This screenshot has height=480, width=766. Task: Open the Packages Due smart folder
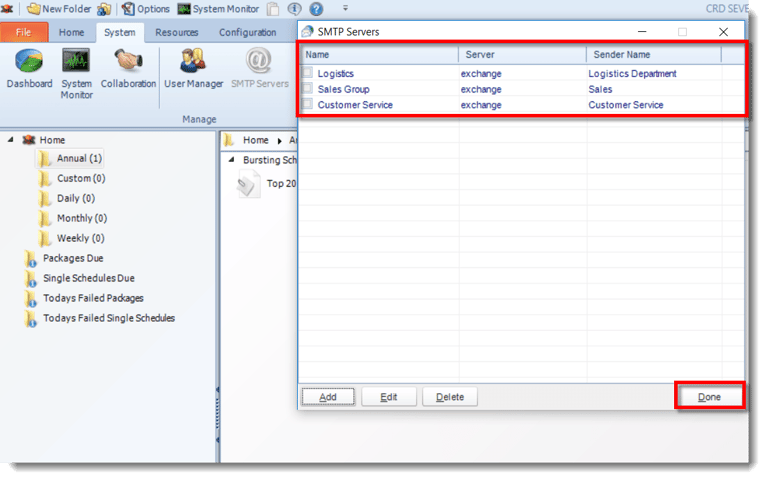[64, 258]
